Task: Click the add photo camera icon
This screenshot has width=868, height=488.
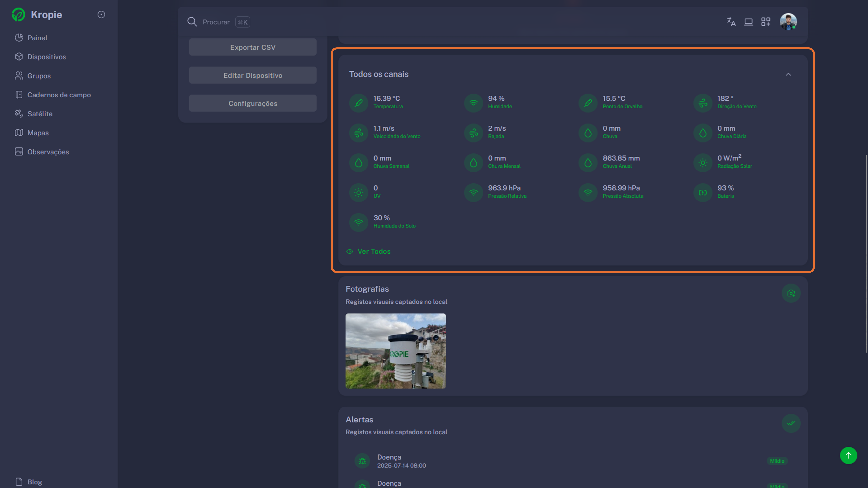Action: [x=791, y=293]
